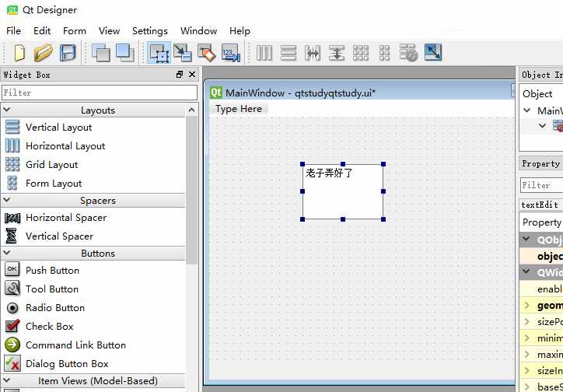Click the Adjust Size toolbar icon
Image resolution: width=563 pixels, height=392 pixels.
(x=433, y=53)
